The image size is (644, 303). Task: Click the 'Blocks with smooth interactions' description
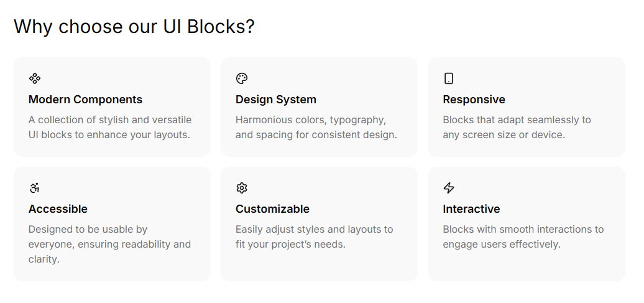click(523, 229)
